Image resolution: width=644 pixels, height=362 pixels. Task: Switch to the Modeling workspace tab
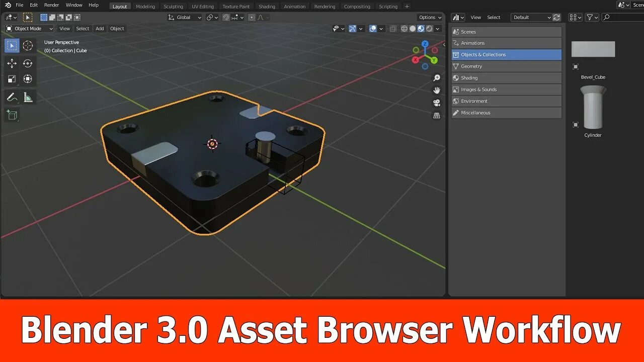tap(145, 7)
